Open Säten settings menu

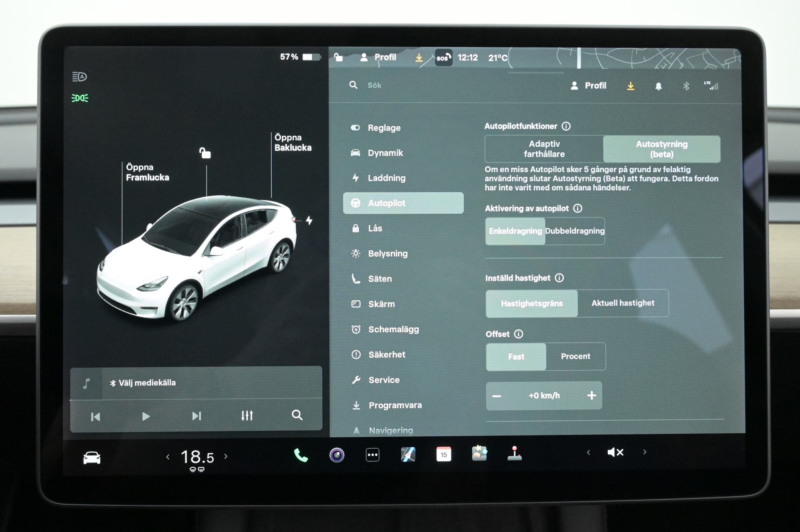coord(403,279)
